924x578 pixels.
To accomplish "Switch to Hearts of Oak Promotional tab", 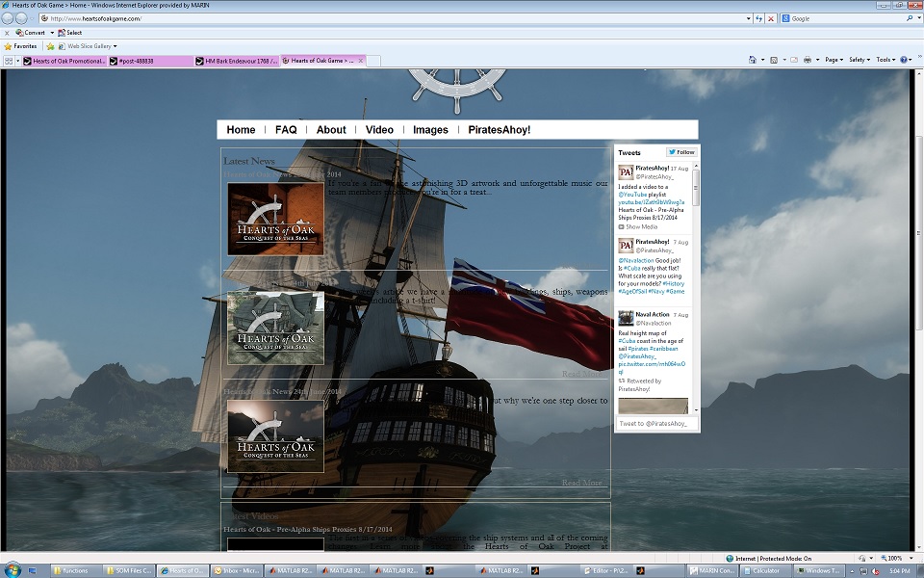I will coord(64,61).
